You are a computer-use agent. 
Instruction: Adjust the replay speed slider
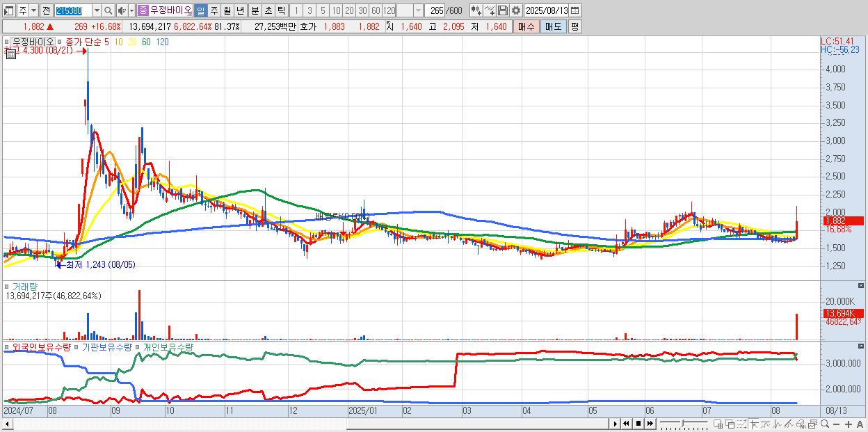[683, 424]
